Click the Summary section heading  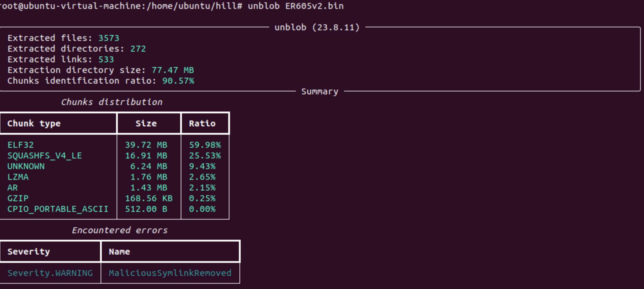click(x=320, y=92)
